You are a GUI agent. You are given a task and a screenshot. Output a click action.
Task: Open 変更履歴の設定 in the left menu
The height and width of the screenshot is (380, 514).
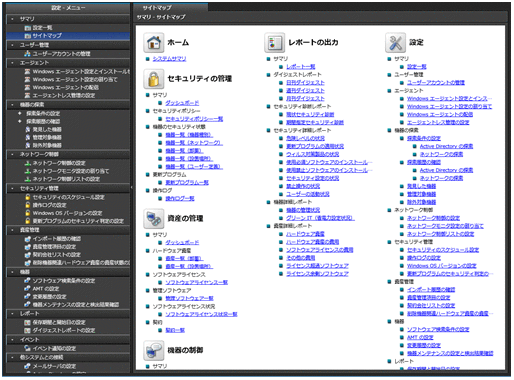[x=49, y=297]
